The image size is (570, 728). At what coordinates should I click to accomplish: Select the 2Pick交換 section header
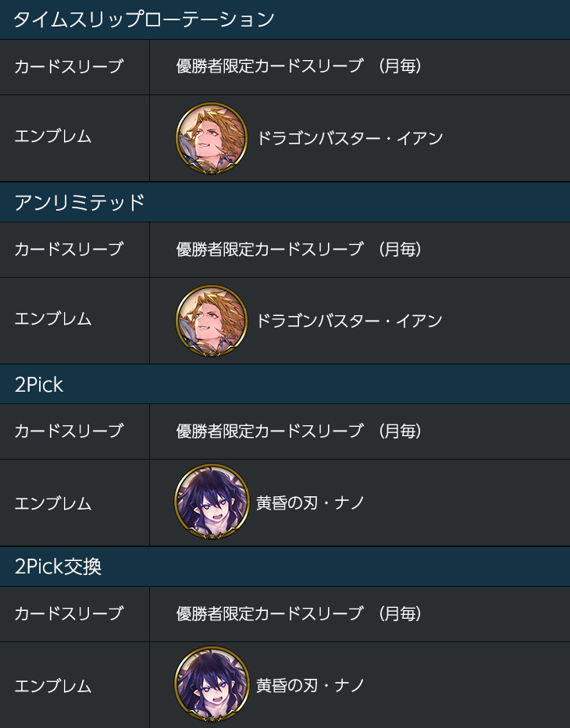pos(285,566)
